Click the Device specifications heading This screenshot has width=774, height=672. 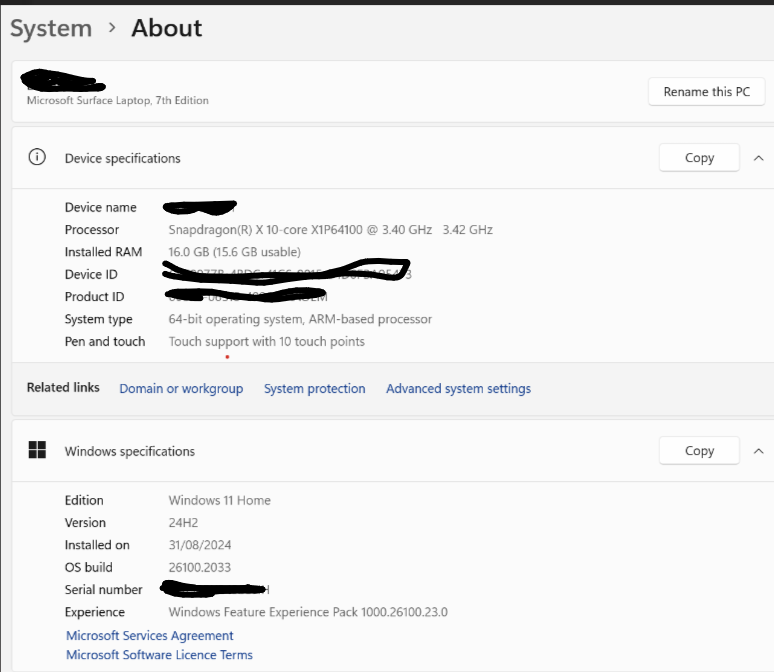[x=122, y=158]
